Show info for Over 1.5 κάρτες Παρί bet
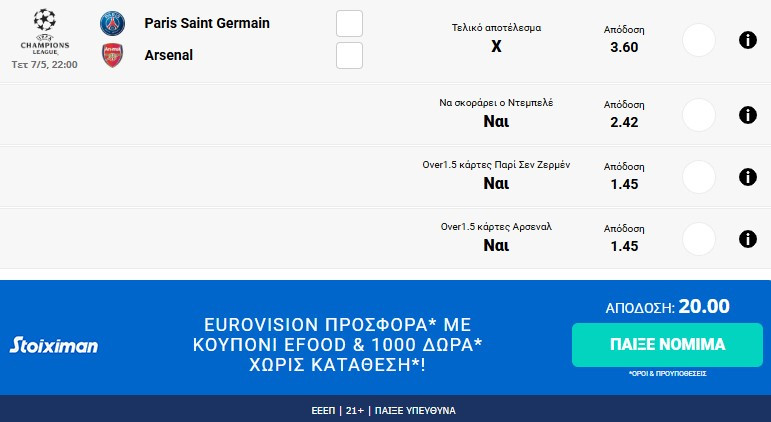The height and width of the screenshot is (422, 771). (x=746, y=176)
